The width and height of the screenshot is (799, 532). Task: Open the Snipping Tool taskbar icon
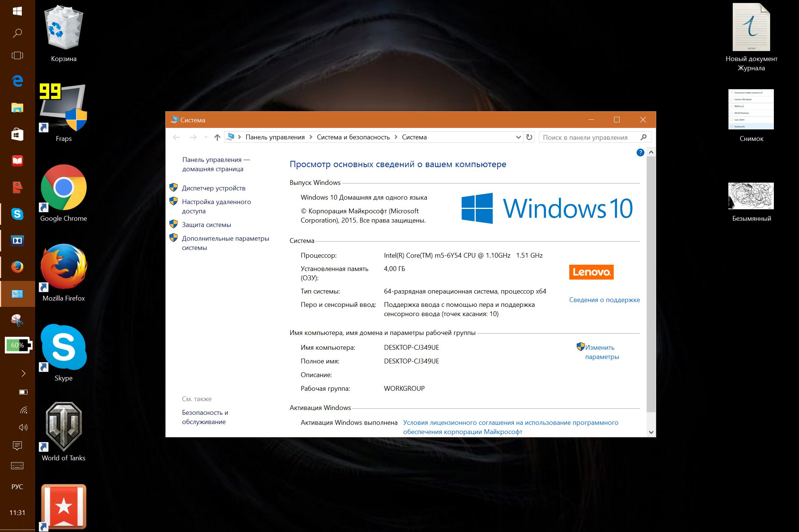point(17,320)
